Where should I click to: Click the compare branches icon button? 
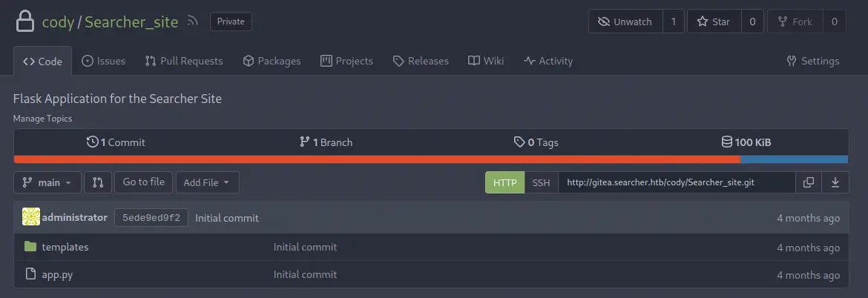(x=97, y=182)
